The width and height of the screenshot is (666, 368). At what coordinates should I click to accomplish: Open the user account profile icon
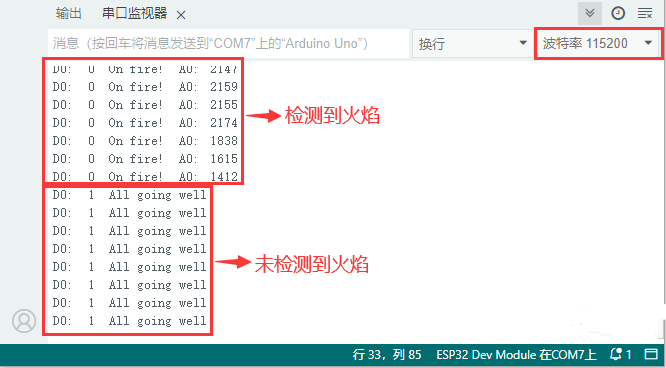[24, 321]
